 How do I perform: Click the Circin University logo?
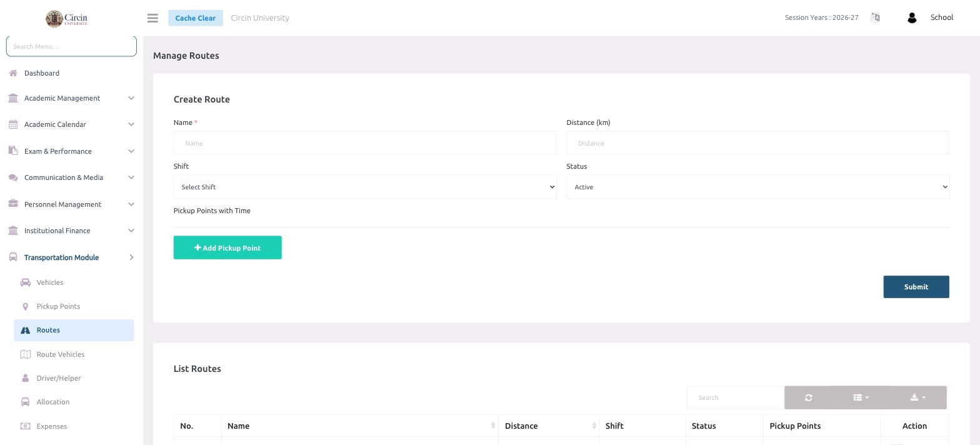tap(67, 18)
